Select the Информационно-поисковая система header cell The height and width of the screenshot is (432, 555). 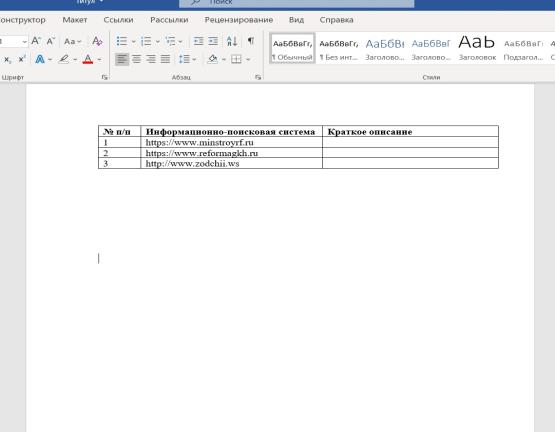(231, 131)
